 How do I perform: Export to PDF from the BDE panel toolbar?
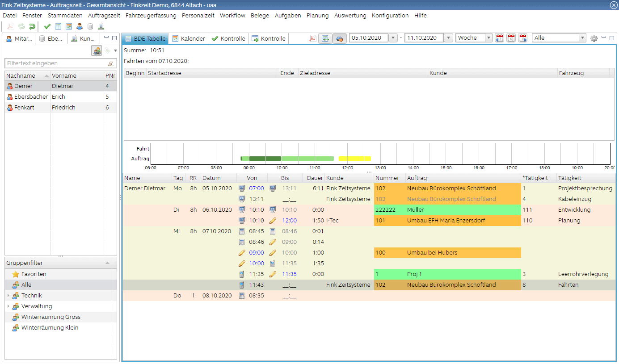(x=313, y=38)
